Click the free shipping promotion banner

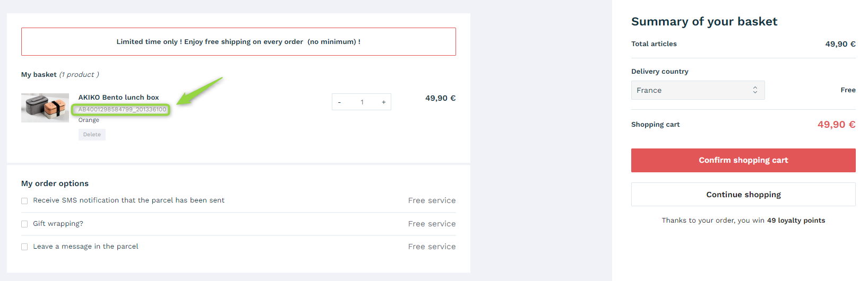238,41
